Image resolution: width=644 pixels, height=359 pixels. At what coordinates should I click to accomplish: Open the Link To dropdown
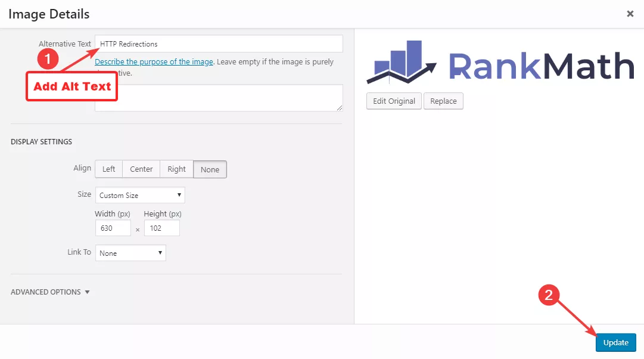point(130,253)
